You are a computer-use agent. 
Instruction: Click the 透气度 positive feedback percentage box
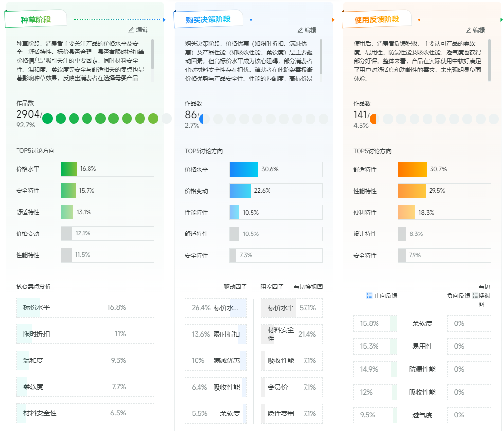pos(375,415)
